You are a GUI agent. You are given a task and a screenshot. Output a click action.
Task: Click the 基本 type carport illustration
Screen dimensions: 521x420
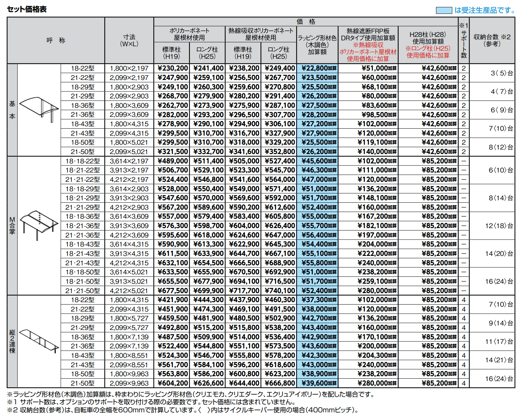[x=39, y=109]
